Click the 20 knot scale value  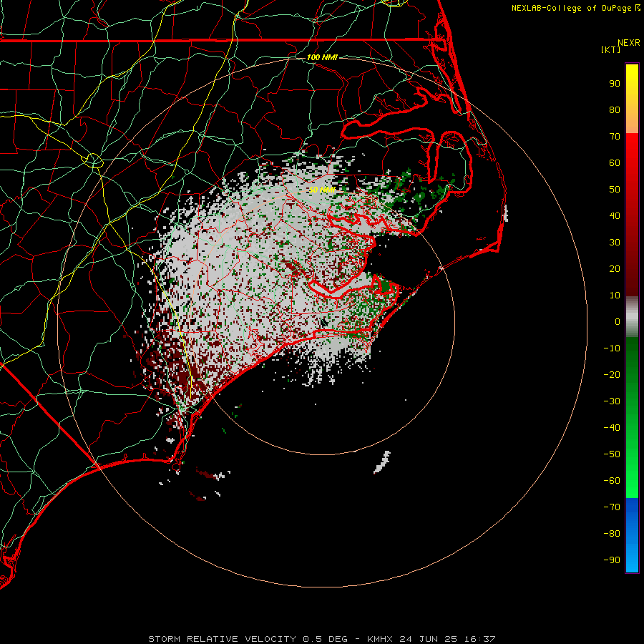[615, 269]
